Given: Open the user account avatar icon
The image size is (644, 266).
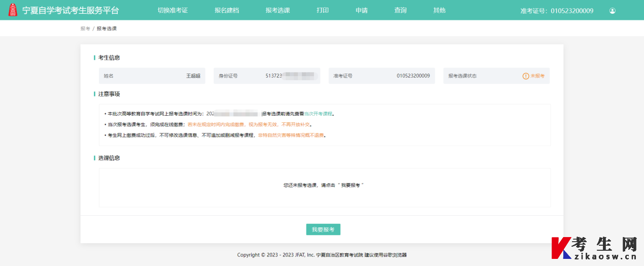Looking at the screenshot, I should pyautogui.click(x=613, y=11).
